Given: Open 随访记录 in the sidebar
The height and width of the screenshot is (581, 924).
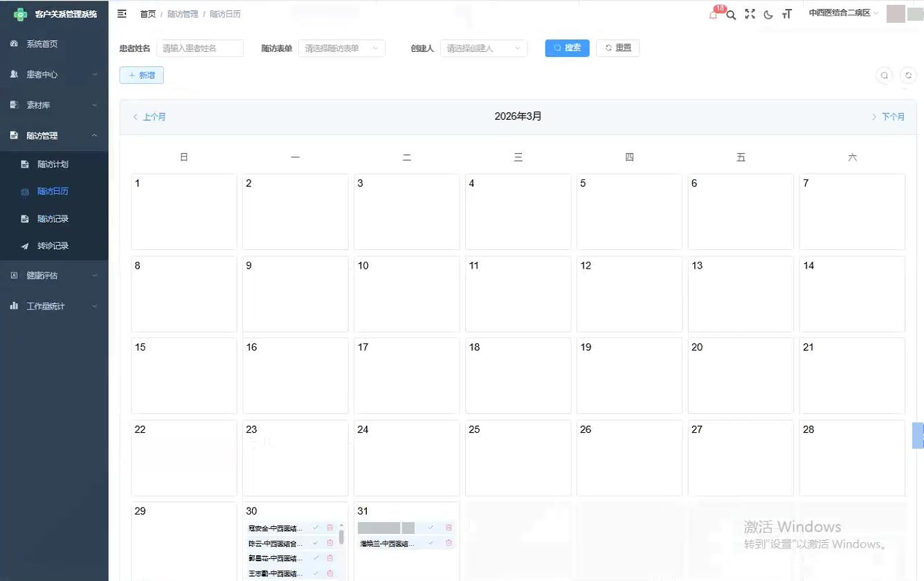Looking at the screenshot, I should click(53, 219).
